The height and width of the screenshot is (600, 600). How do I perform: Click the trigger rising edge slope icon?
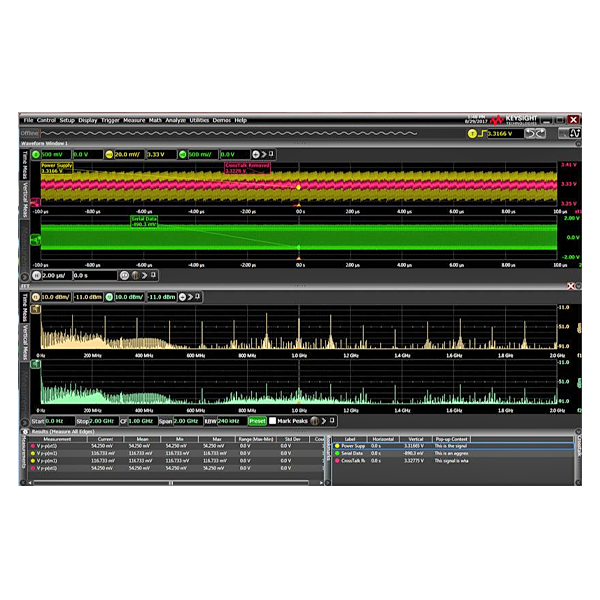[x=482, y=134]
